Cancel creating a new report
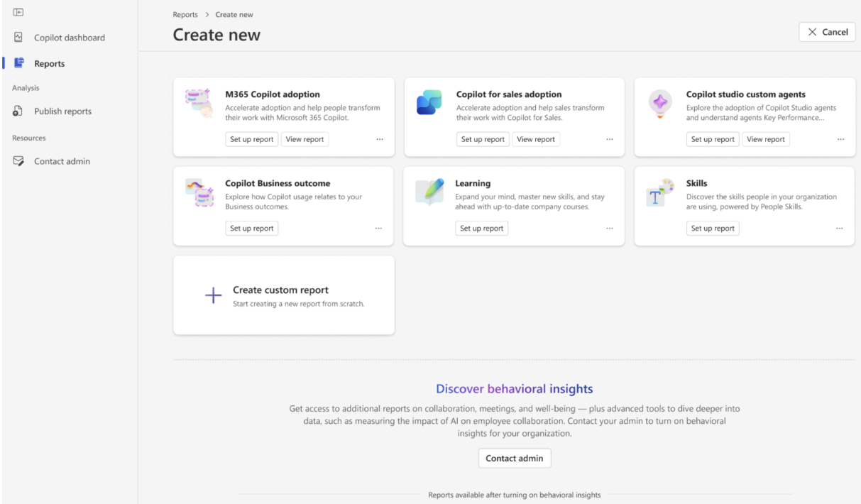Viewport: 861px width, 504px height. pyautogui.click(x=827, y=32)
